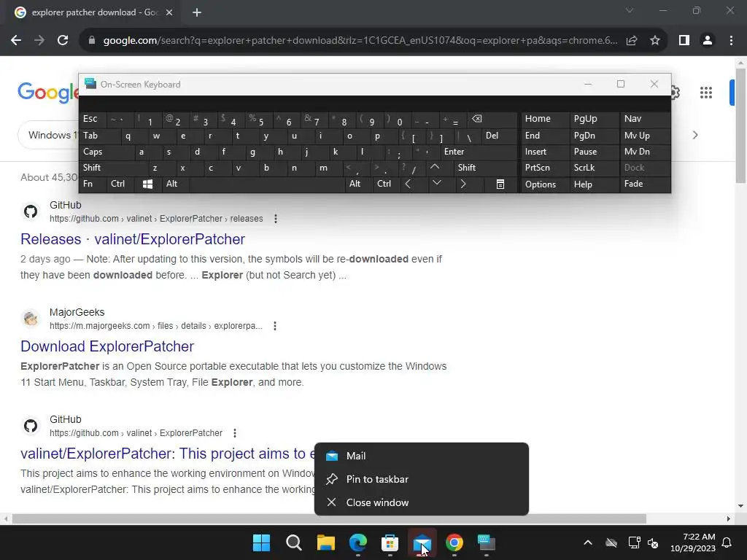This screenshot has height=560, width=747.
Task: Switch to Chrome in taskbar
Action: coord(454,542)
